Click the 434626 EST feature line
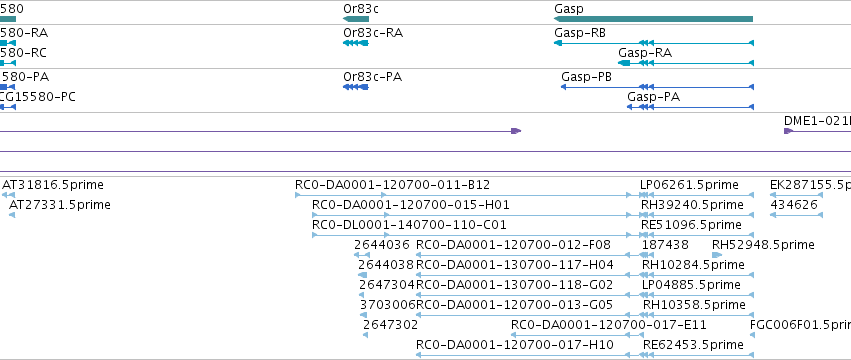 [x=797, y=215]
